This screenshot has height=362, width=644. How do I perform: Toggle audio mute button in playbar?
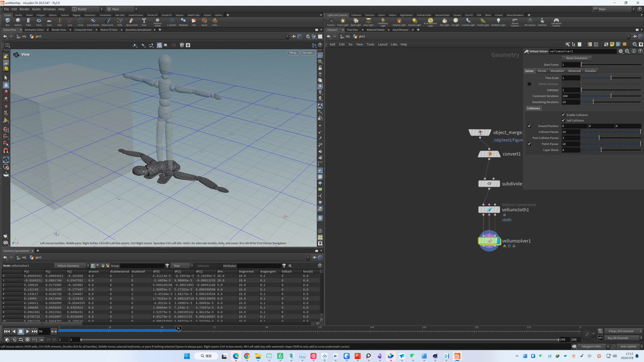coord(14,340)
